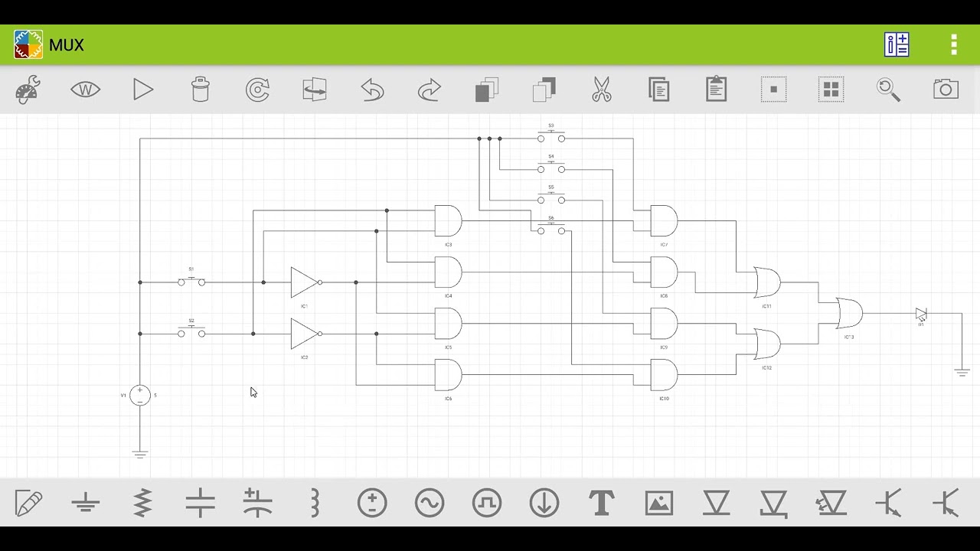This screenshot has width=980, height=551.
Task: Select OR gate IC12
Action: pos(767,344)
